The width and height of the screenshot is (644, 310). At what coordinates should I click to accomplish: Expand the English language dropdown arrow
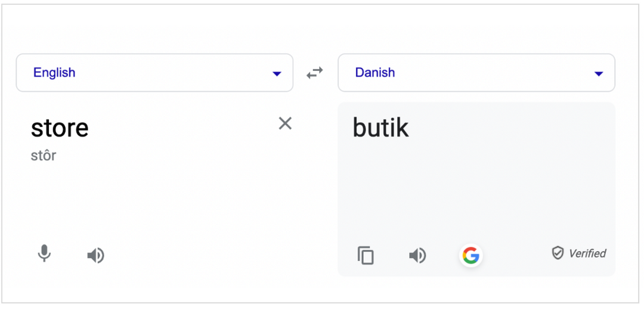click(x=277, y=73)
